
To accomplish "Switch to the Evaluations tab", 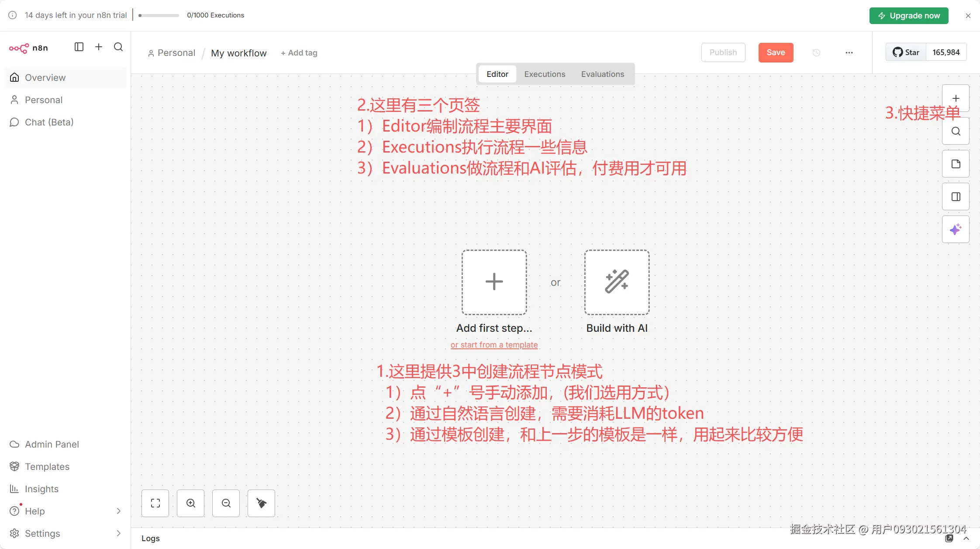I will pyautogui.click(x=602, y=74).
